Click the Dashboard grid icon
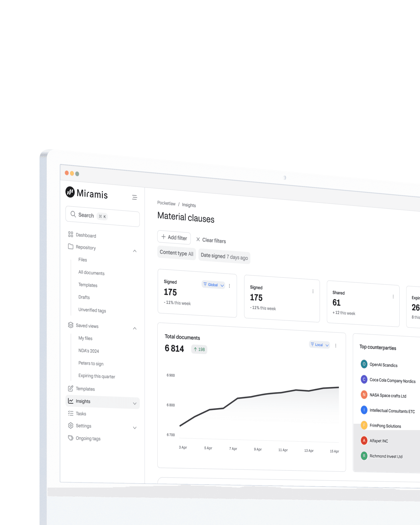The width and height of the screenshot is (420, 525). click(x=71, y=234)
